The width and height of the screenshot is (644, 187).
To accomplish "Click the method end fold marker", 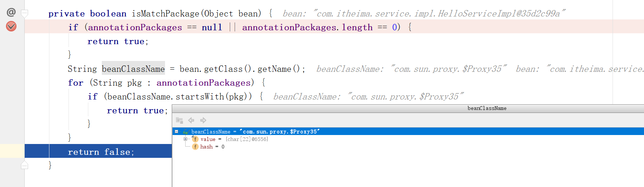I will [x=25, y=165].
